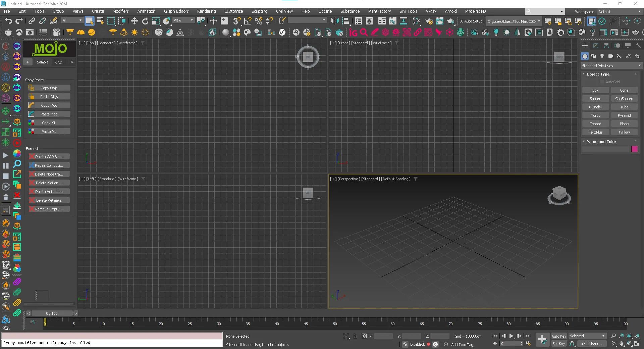Toggle the Percent Snap icon
Screen dimensions: 644x349
click(x=258, y=21)
